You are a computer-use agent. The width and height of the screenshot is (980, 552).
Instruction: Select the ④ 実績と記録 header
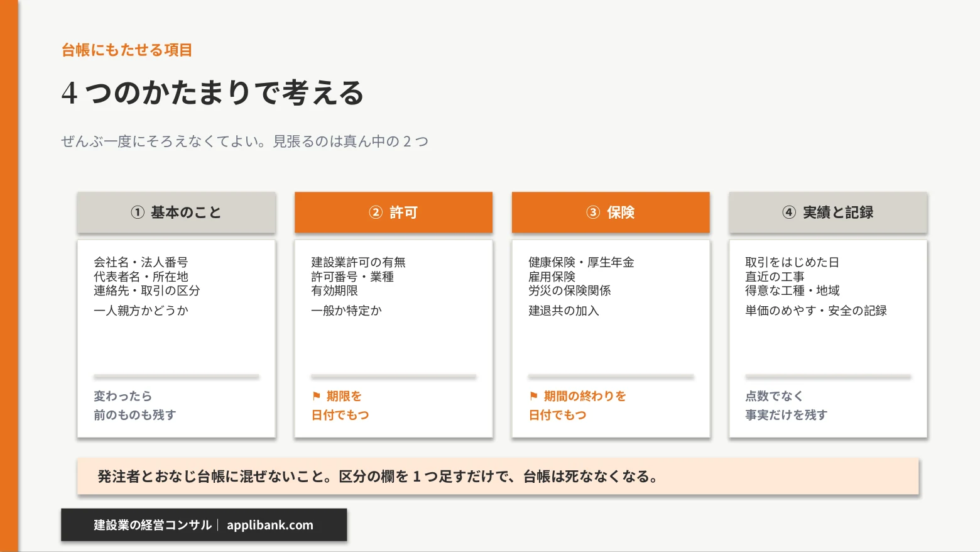pyautogui.click(x=828, y=213)
